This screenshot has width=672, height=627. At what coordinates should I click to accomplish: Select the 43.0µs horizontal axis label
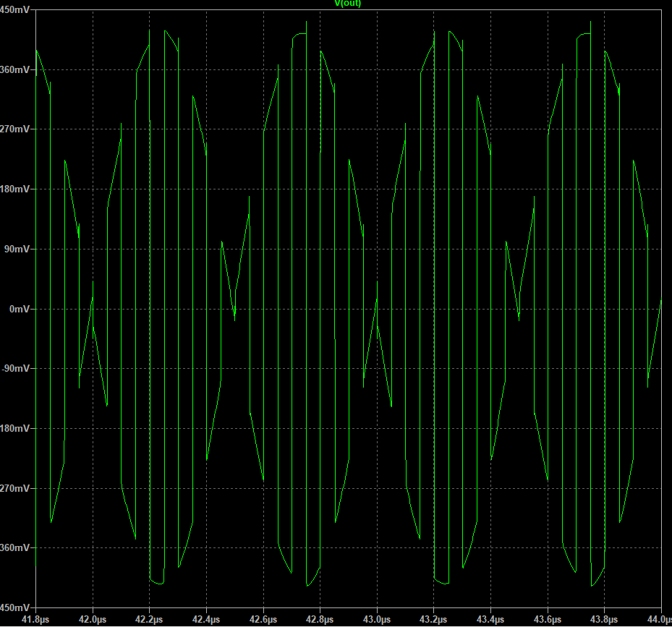(377, 620)
